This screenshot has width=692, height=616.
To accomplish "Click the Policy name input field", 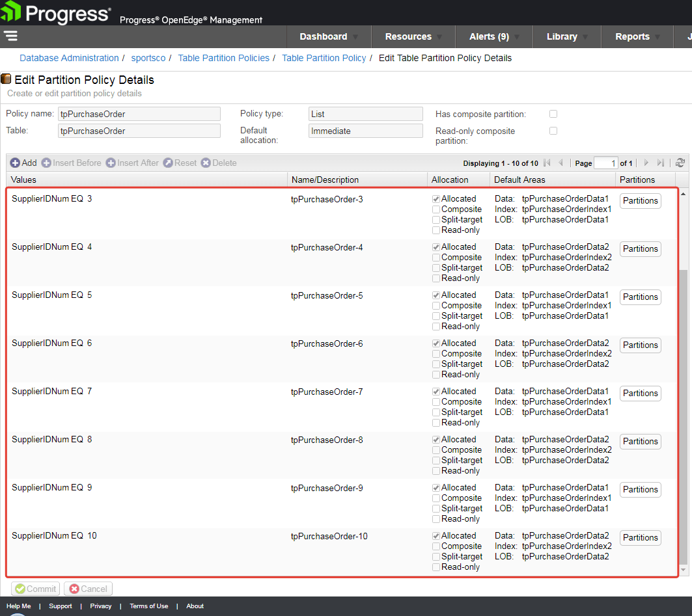I will tap(139, 114).
